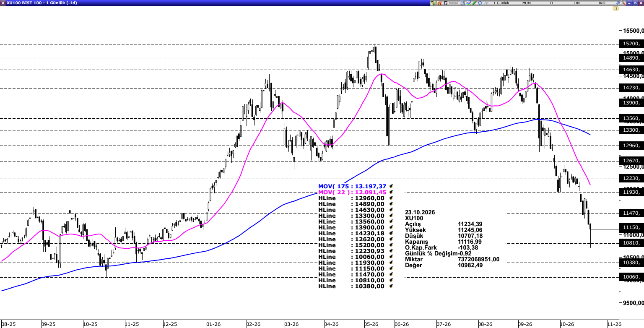Click the HLine : 10060,00 legend row
This screenshot has width=644, height=328.
tap(351, 257)
